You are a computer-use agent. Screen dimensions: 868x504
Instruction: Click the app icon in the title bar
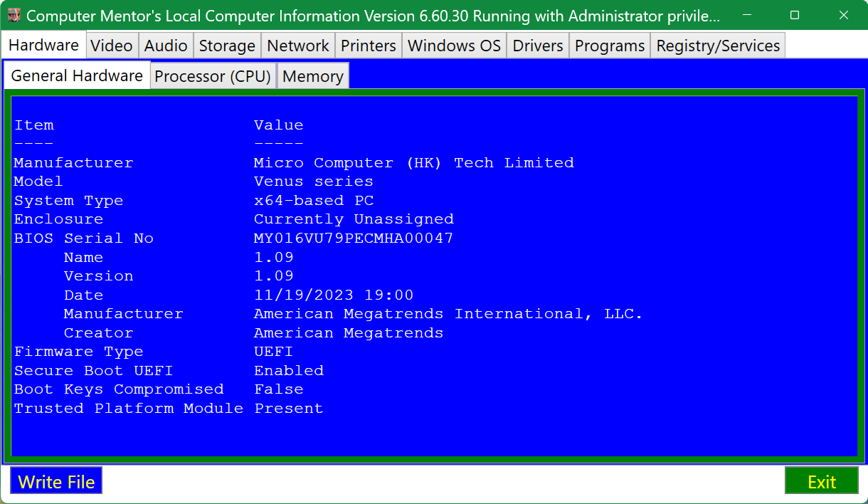click(14, 15)
